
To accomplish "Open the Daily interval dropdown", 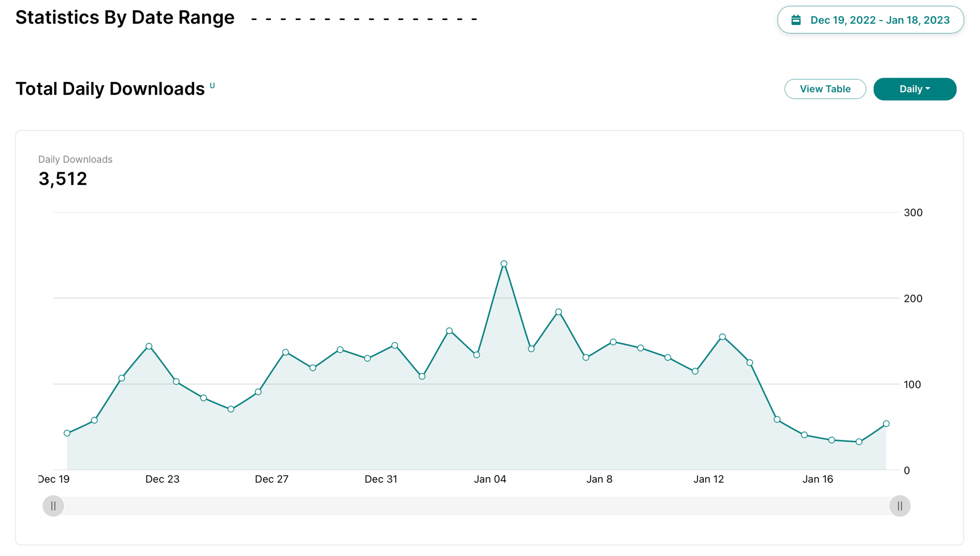I will 914,89.
